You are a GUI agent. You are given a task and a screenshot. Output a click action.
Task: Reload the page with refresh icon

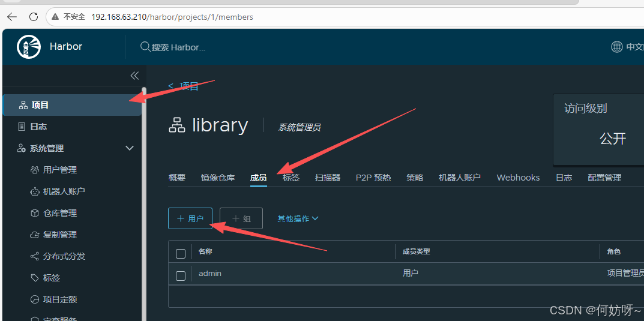(33, 17)
